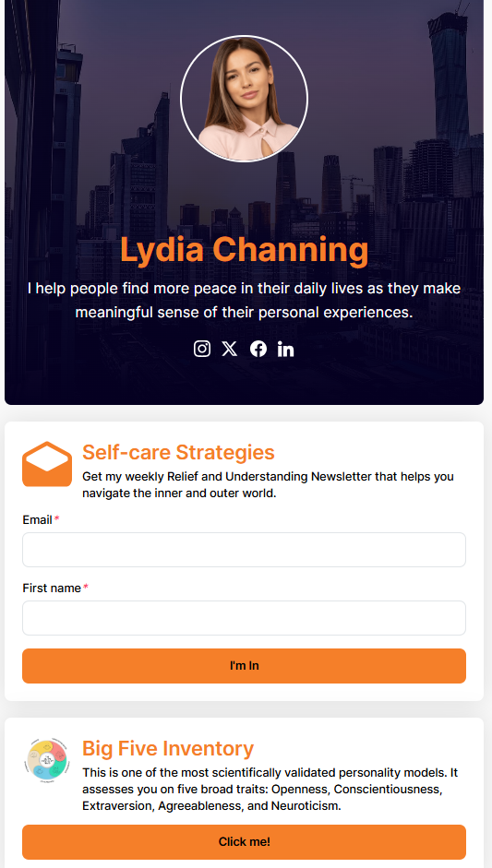Click Lydia Channing's circular profile photo
This screenshot has height=868, width=492.
[x=244, y=99]
